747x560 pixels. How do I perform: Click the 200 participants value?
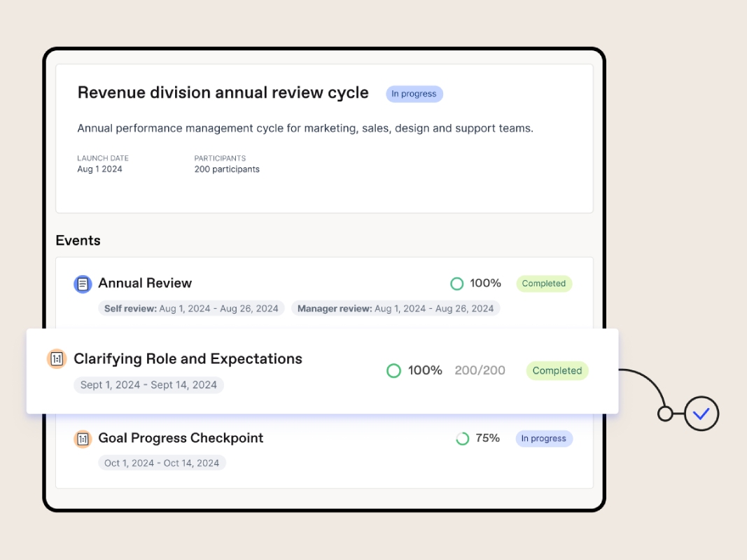pyautogui.click(x=227, y=169)
